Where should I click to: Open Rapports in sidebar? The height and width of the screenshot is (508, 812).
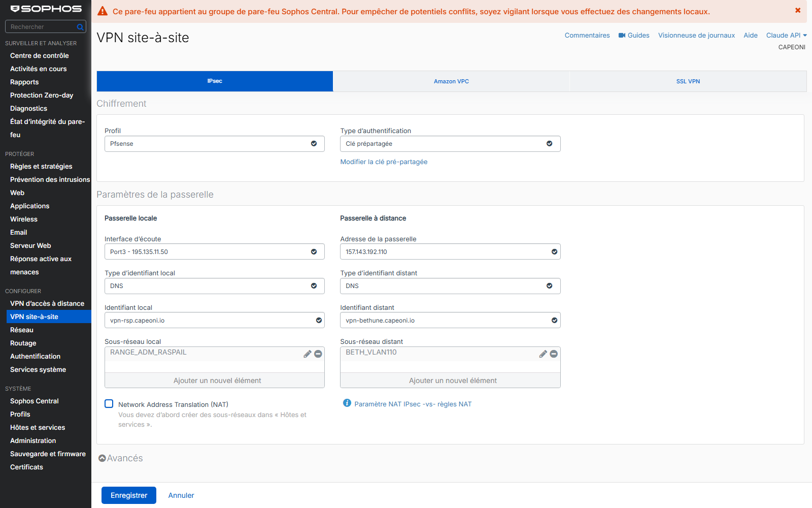point(24,82)
